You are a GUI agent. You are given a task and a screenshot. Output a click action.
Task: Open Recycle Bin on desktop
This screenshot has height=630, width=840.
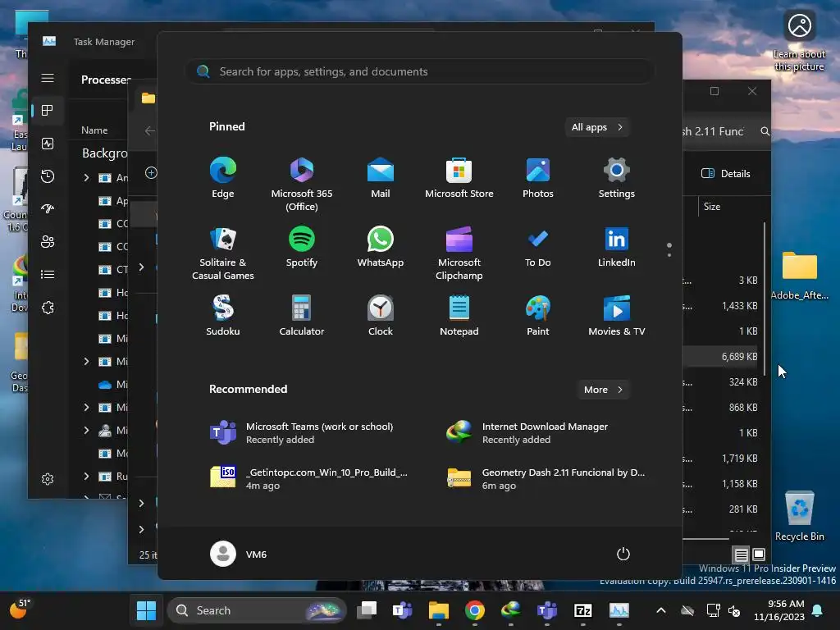point(799,516)
